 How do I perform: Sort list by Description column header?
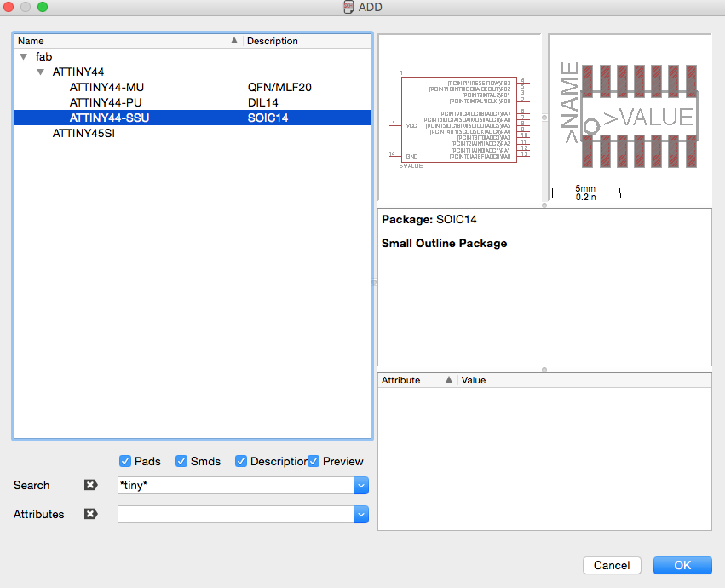307,41
